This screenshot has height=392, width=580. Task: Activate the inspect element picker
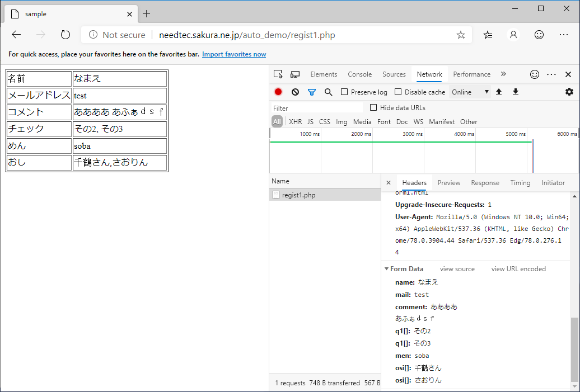click(x=278, y=74)
